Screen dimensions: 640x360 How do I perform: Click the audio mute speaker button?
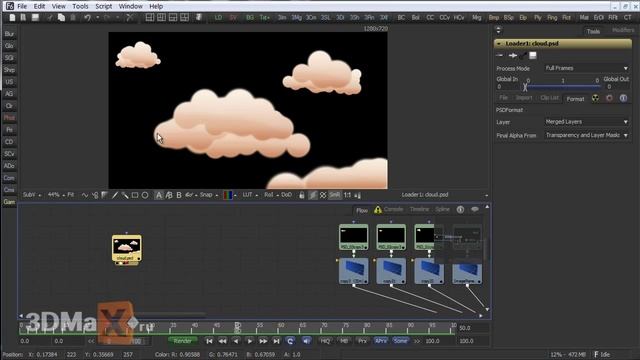(306, 341)
